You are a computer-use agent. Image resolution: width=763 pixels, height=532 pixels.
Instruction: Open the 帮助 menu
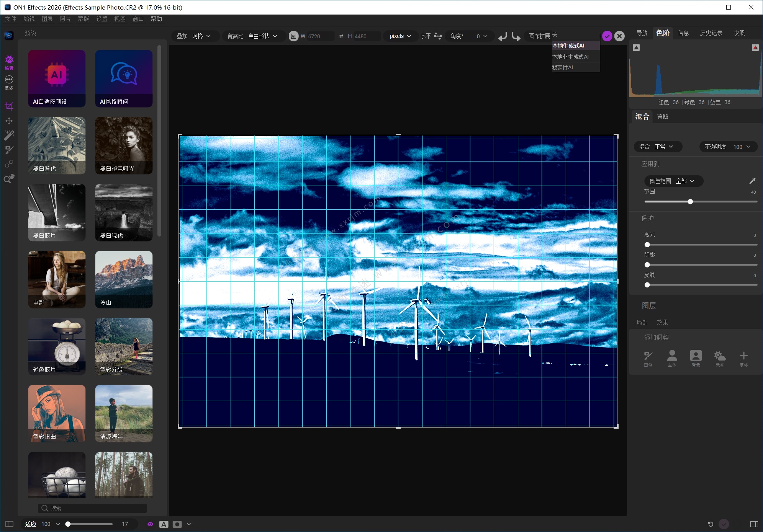pos(156,19)
